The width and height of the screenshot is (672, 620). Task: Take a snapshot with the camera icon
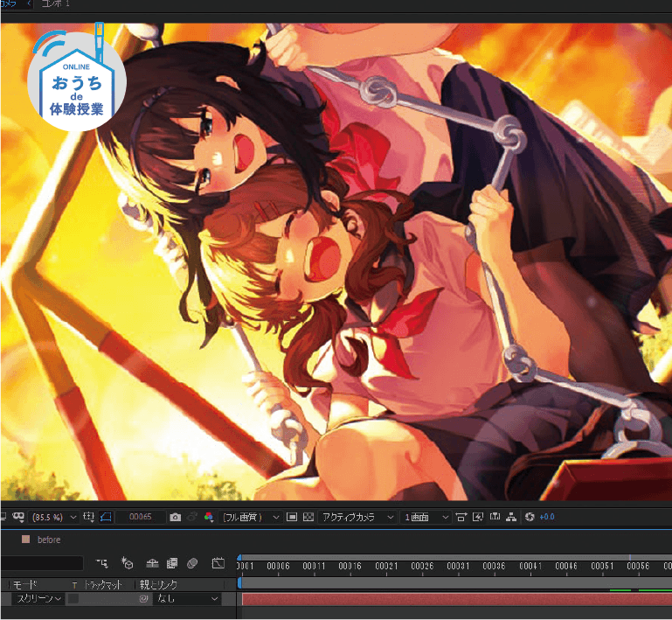[x=175, y=517]
